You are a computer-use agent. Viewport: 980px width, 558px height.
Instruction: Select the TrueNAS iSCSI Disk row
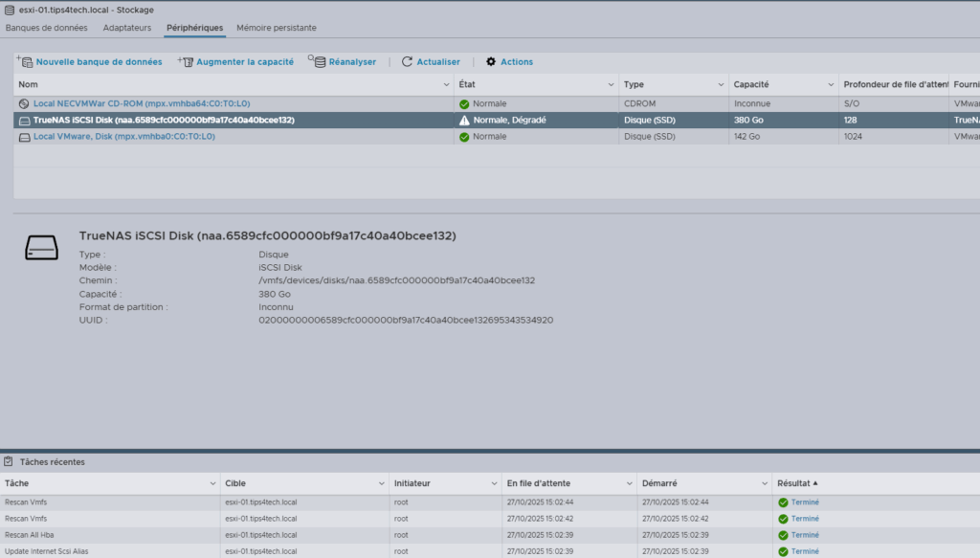click(x=164, y=121)
